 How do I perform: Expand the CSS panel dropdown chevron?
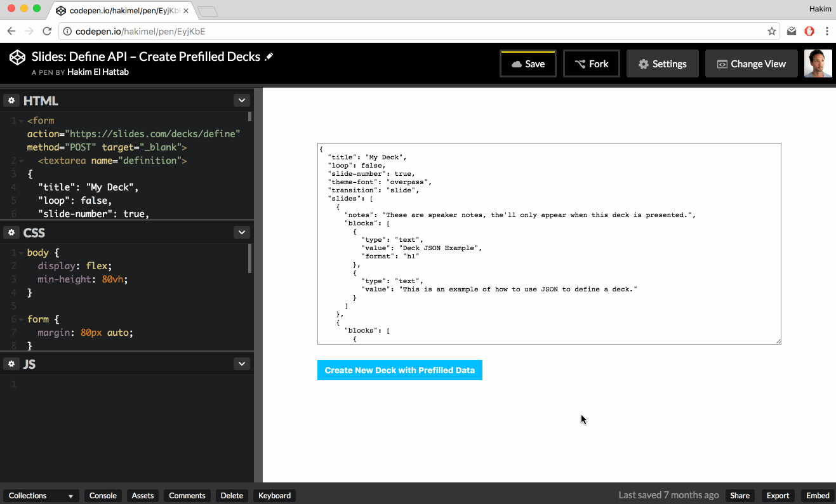[241, 232]
